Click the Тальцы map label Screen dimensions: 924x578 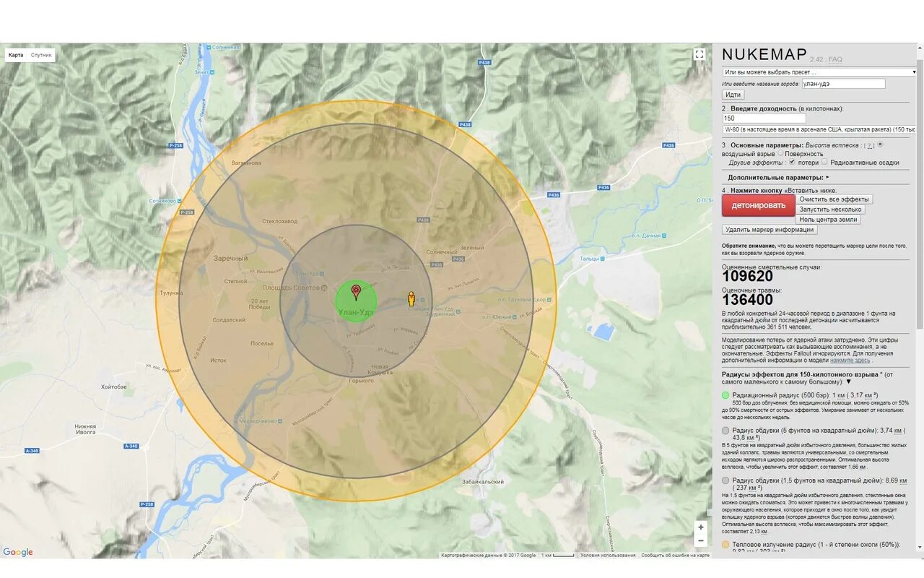point(589,258)
